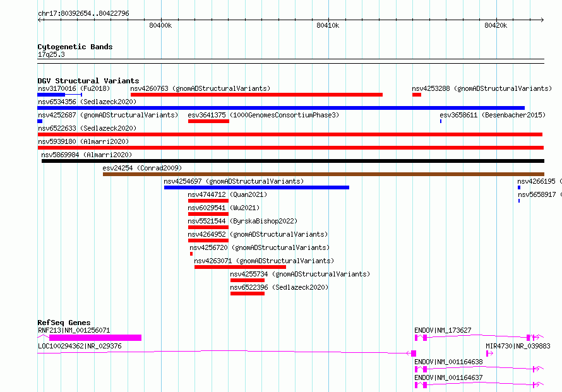Click the nsv4263071 gnomAD red bar
The width and height of the screenshot is (562, 392).
point(240,267)
